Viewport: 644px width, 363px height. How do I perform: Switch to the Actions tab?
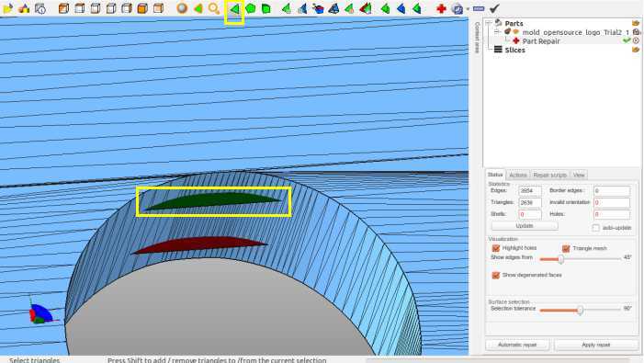tap(518, 175)
